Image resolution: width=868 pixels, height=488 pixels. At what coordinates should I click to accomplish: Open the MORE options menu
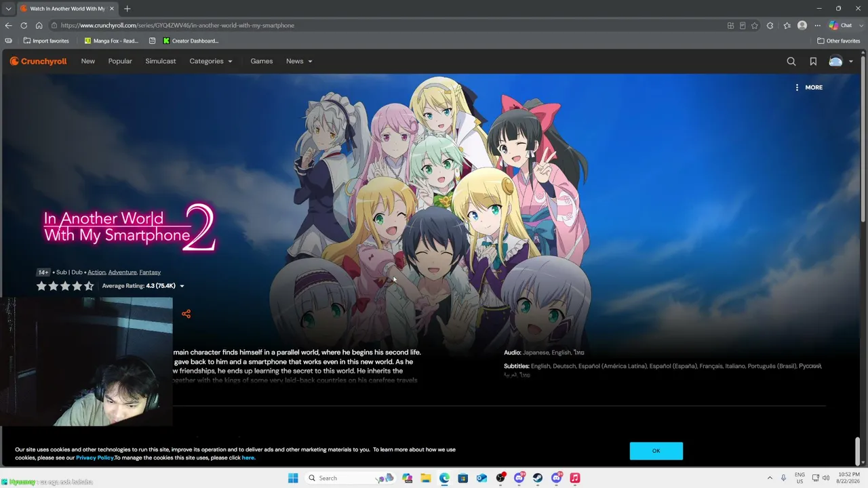tap(808, 87)
